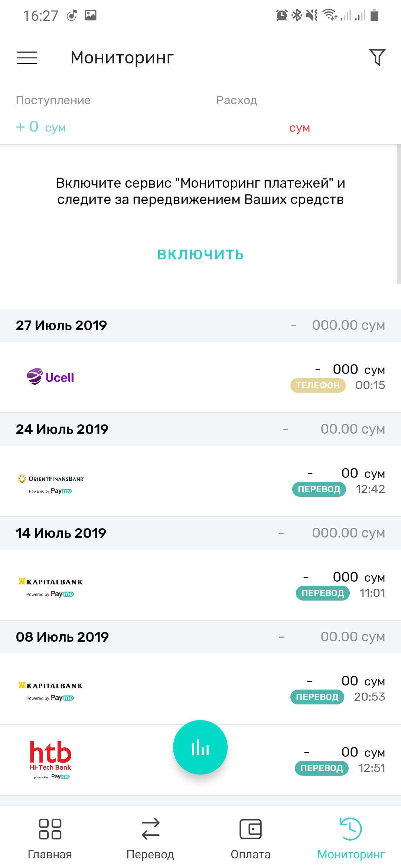Tap the htb Hi-Tech Bank logo
Viewport: 401px width, 868px height.
(50, 759)
